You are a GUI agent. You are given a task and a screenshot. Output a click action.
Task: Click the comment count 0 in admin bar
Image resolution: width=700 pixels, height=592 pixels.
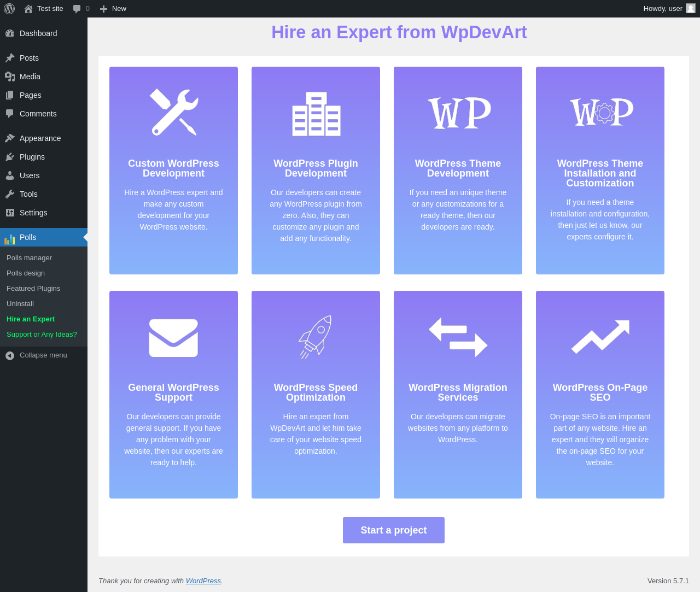tap(87, 9)
